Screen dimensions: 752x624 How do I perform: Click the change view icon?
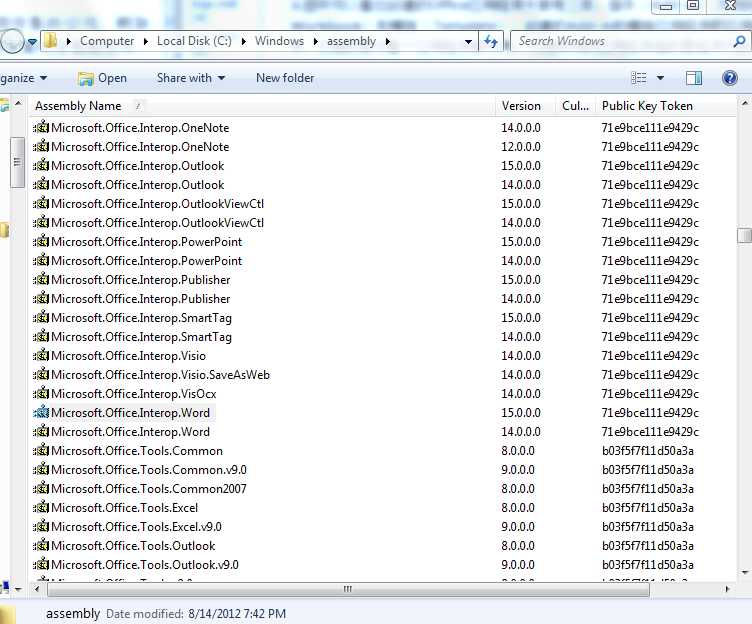(x=639, y=78)
